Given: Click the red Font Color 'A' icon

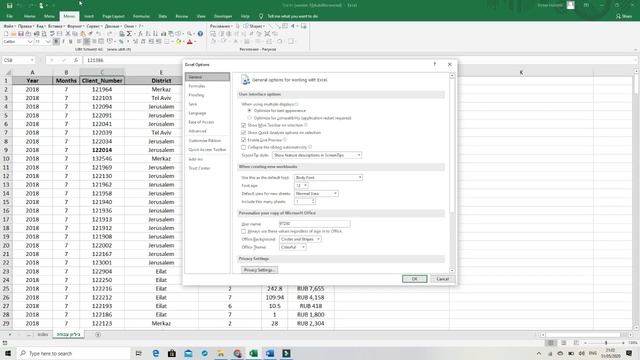Looking at the screenshot, I should click(190, 42).
